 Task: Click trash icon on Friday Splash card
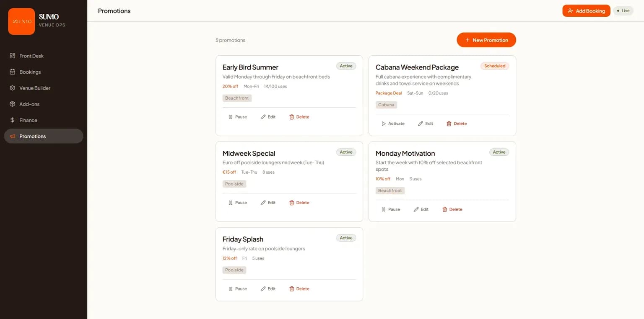click(292, 289)
